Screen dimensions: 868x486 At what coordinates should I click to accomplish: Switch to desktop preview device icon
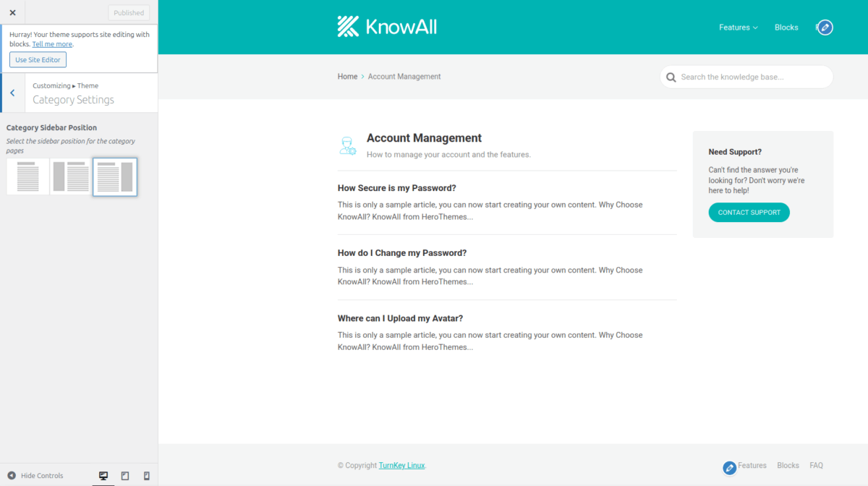103,476
